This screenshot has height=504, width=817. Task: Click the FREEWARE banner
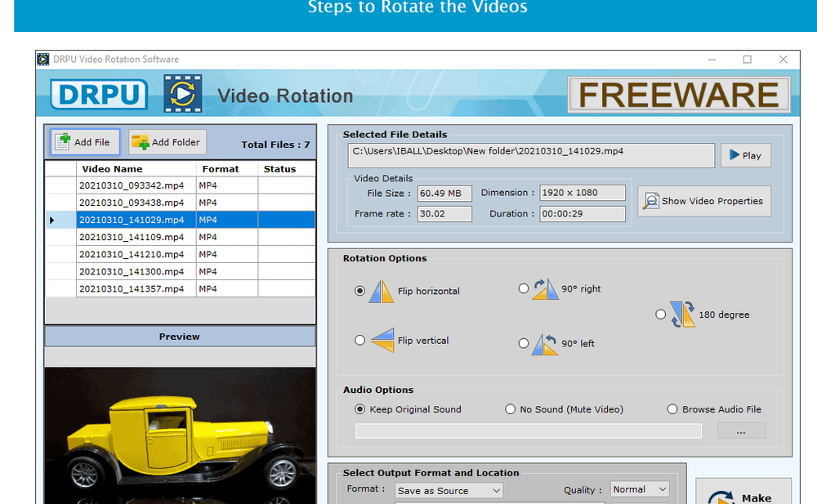pyautogui.click(x=679, y=95)
